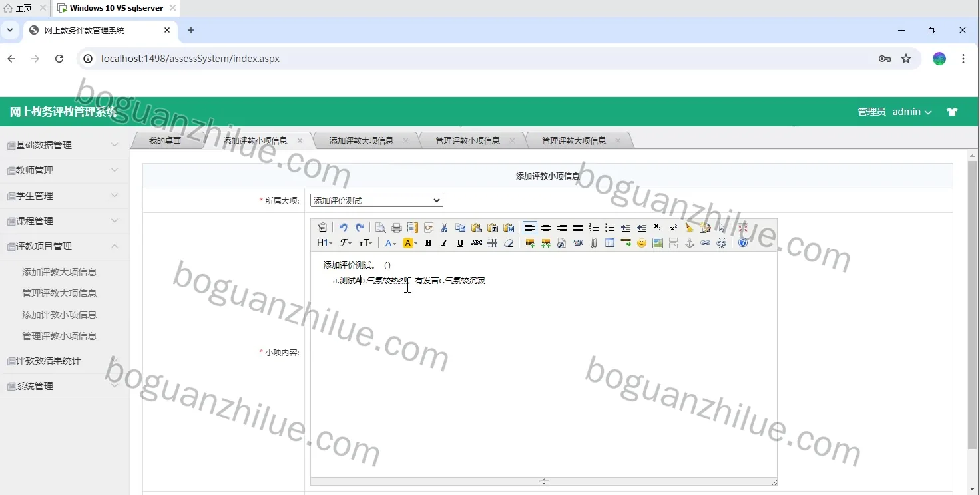Toggle underline formatting
The image size is (980, 495).
pyautogui.click(x=461, y=243)
